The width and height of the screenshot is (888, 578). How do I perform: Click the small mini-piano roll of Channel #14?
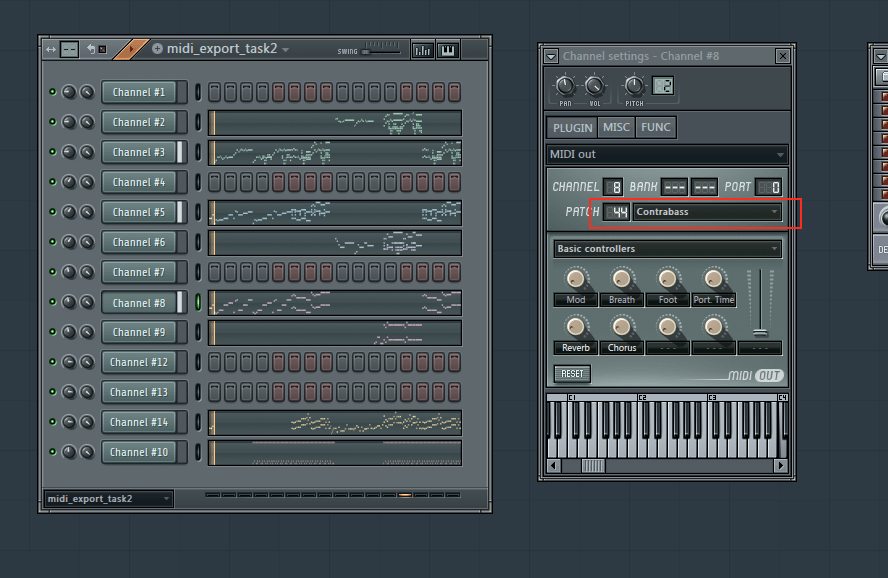pos(335,422)
